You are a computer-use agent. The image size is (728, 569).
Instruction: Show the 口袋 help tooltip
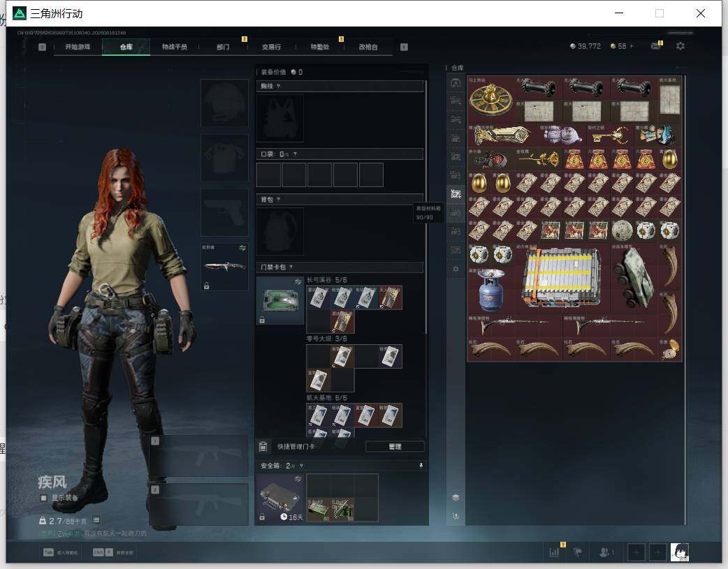[x=295, y=154]
